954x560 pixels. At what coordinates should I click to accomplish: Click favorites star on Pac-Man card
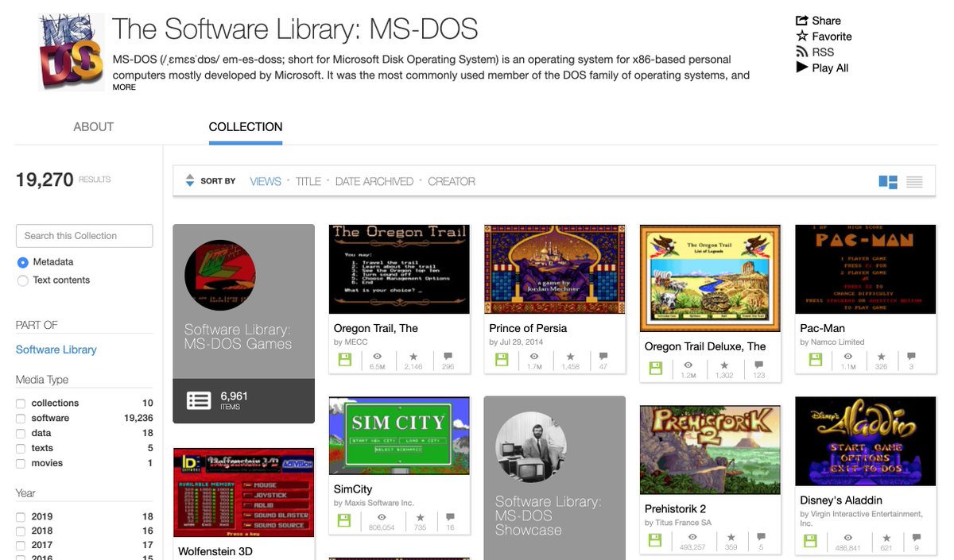pyautogui.click(x=881, y=357)
